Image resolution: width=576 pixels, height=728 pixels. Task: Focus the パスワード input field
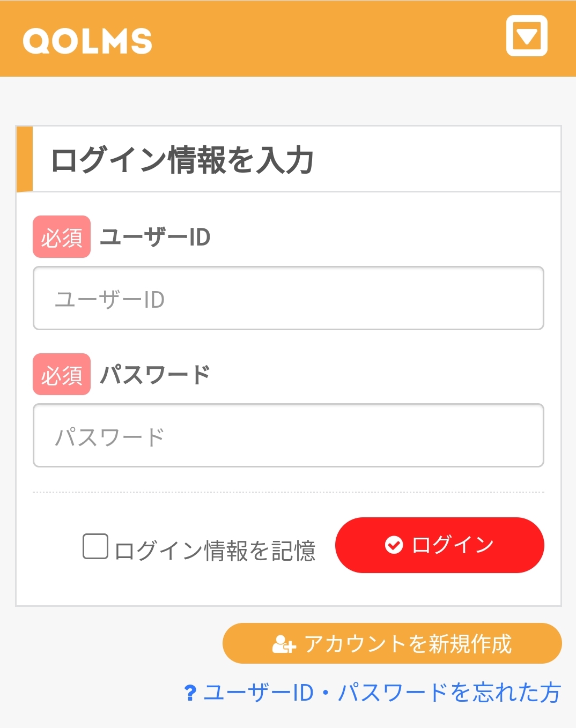[x=289, y=435]
